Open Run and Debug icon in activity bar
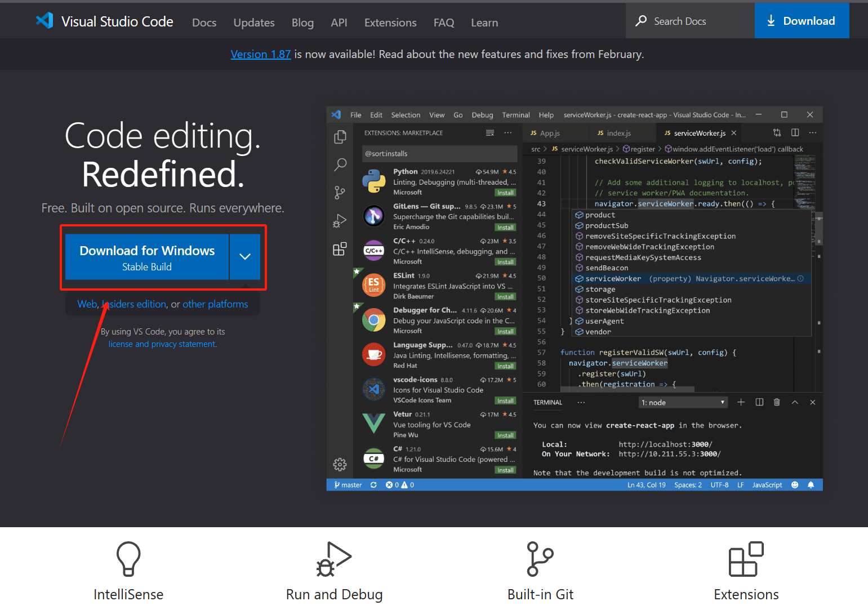The width and height of the screenshot is (868, 610). (340, 220)
